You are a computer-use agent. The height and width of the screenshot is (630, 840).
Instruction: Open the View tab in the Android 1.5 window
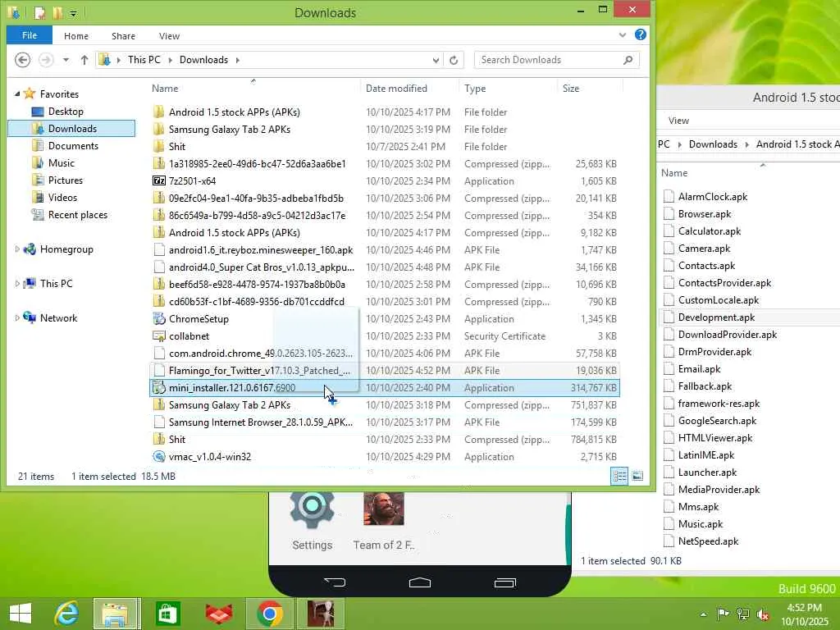(678, 121)
